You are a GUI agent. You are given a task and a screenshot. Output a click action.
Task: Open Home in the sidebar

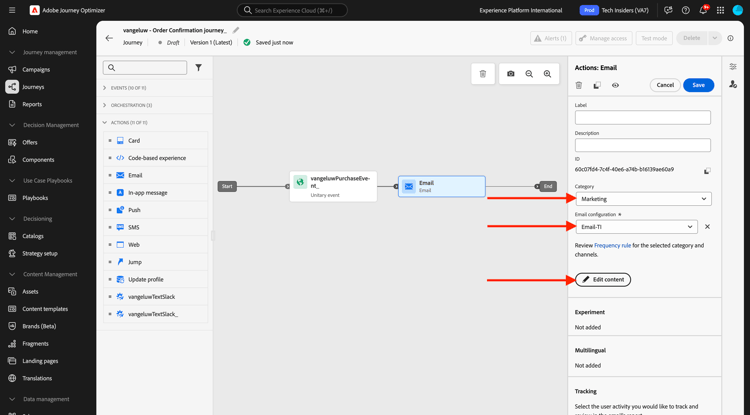30,31
